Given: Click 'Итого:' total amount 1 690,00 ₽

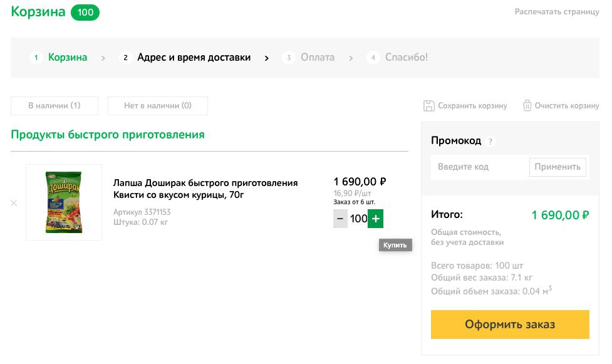Looking at the screenshot, I should [560, 215].
